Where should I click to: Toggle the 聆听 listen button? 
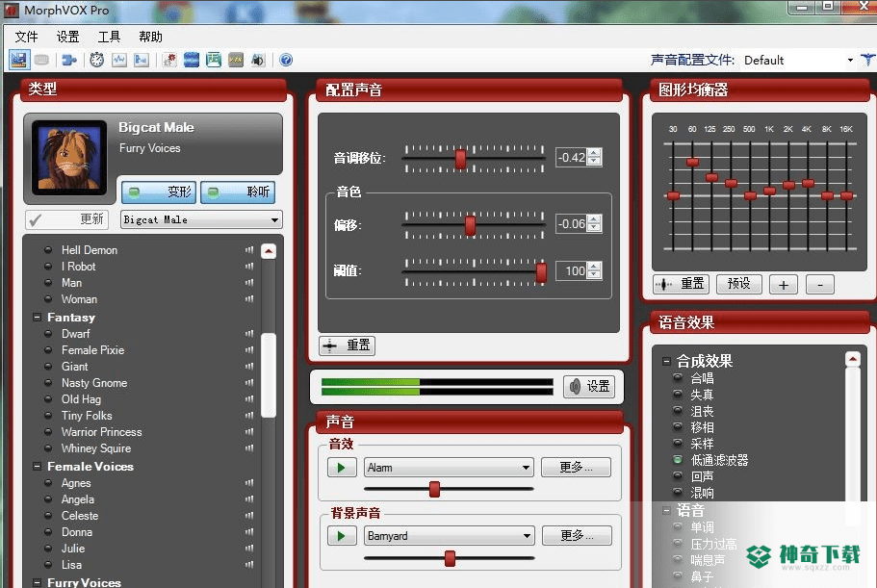click(x=238, y=192)
